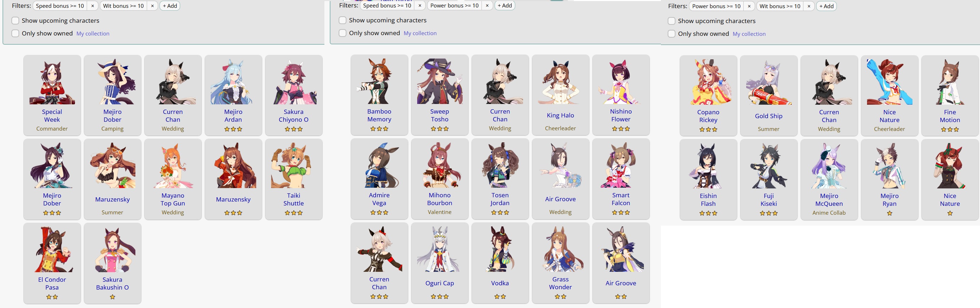Image resolution: width=980 pixels, height=308 pixels.
Task: Tick Only show owned in left panel
Action: tap(15, 33)
